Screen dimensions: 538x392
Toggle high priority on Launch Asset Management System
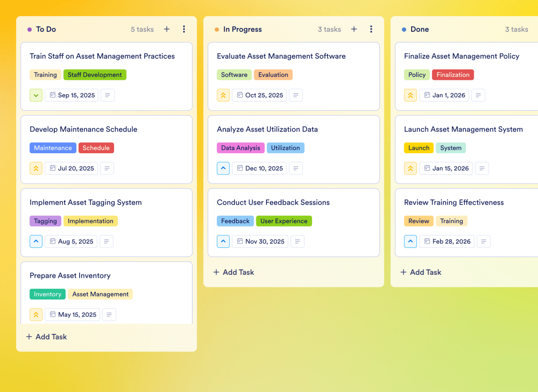(x=410, y=168)
